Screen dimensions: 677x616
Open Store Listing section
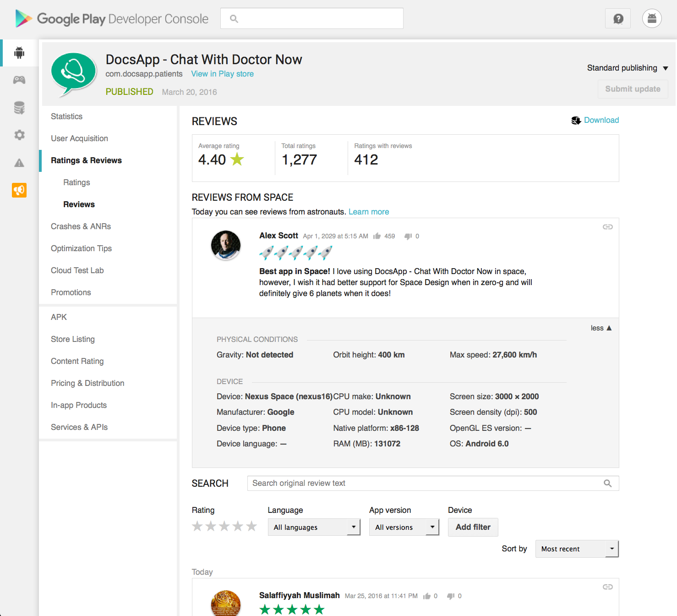click(x=73, y=339)
